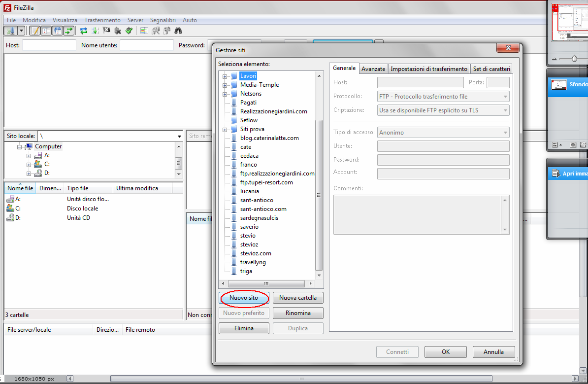Open the Sito locale path dropdown

(179, 137)
